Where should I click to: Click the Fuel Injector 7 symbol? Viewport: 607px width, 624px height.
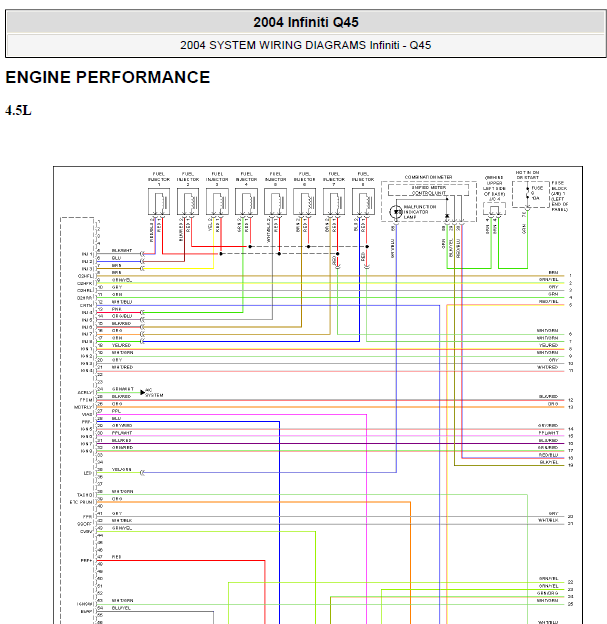pyautogui.click(x=334, y=202)
